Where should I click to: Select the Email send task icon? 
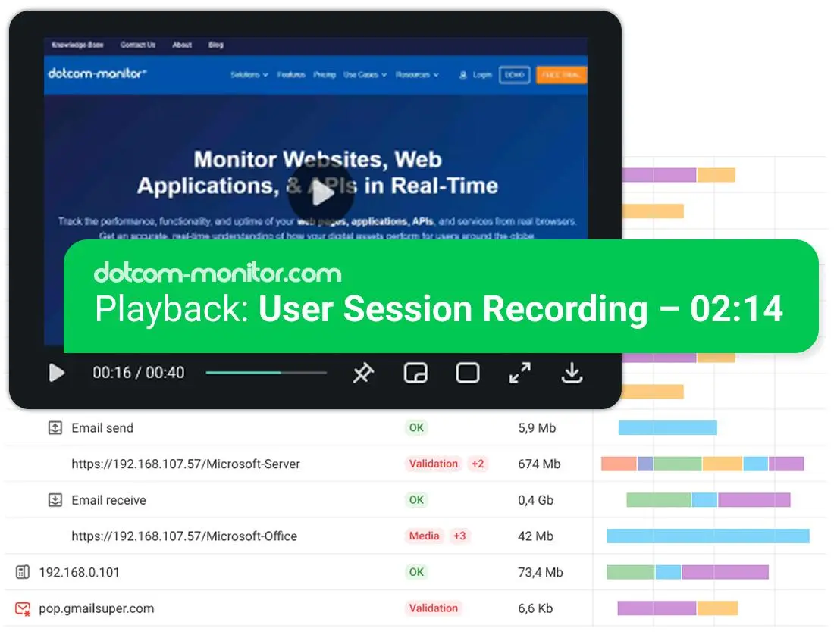pos(55,427)
